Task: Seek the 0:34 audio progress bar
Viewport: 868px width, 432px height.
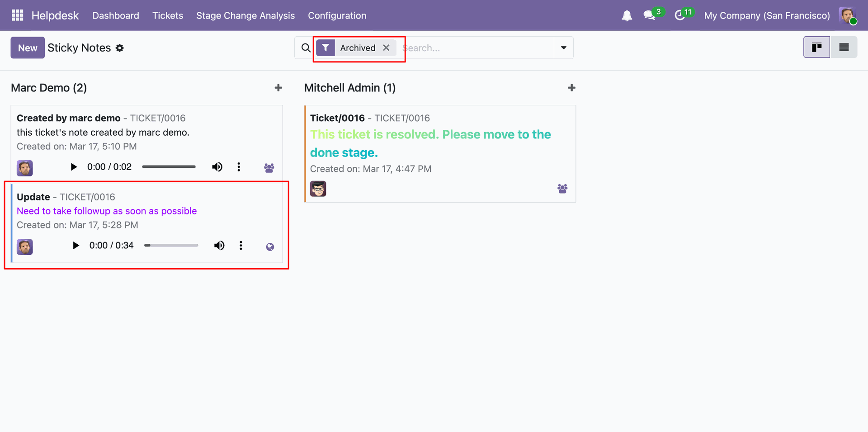Action: pyautogui.click(x=171, y=246)
